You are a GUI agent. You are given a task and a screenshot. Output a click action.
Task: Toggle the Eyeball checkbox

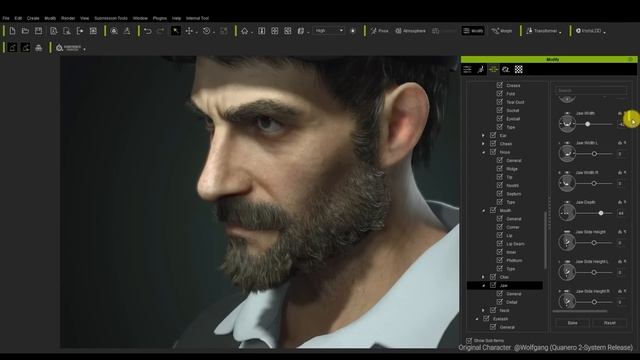[x=500, y=118]
